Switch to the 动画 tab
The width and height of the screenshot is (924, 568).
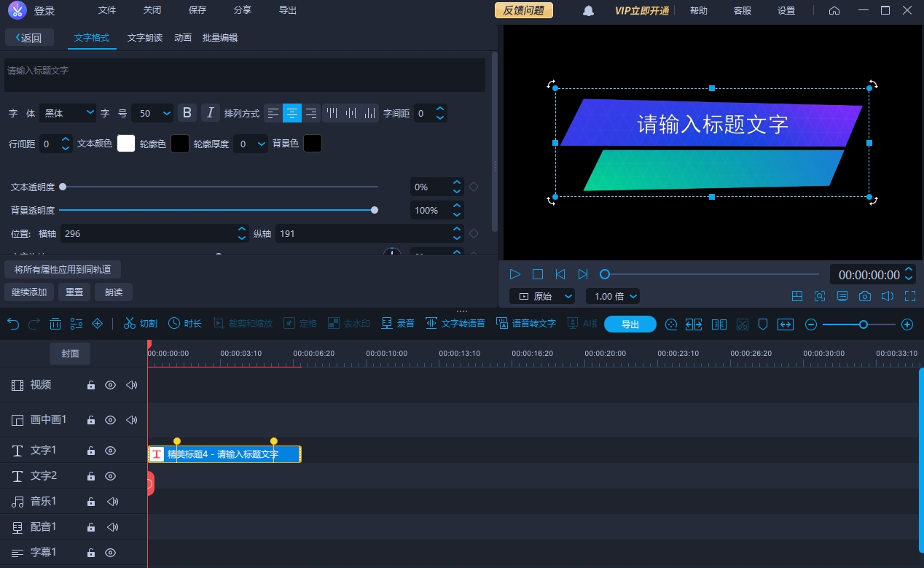coord(183,38)
